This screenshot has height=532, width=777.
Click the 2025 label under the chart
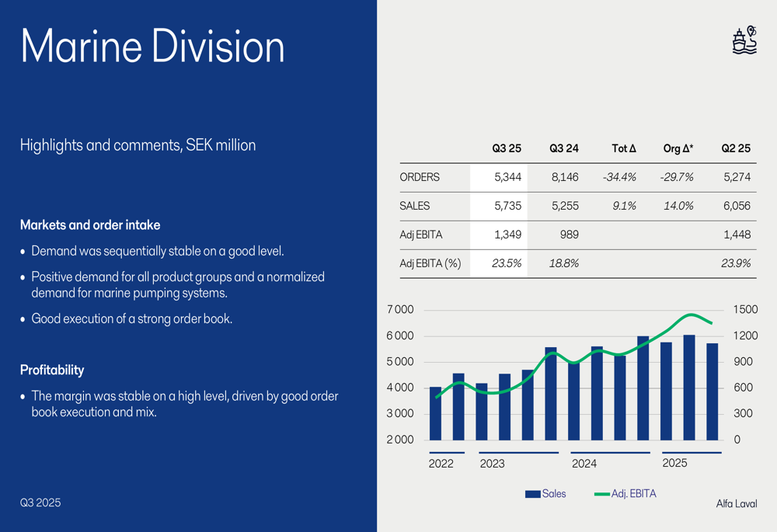tap(674, 463)
